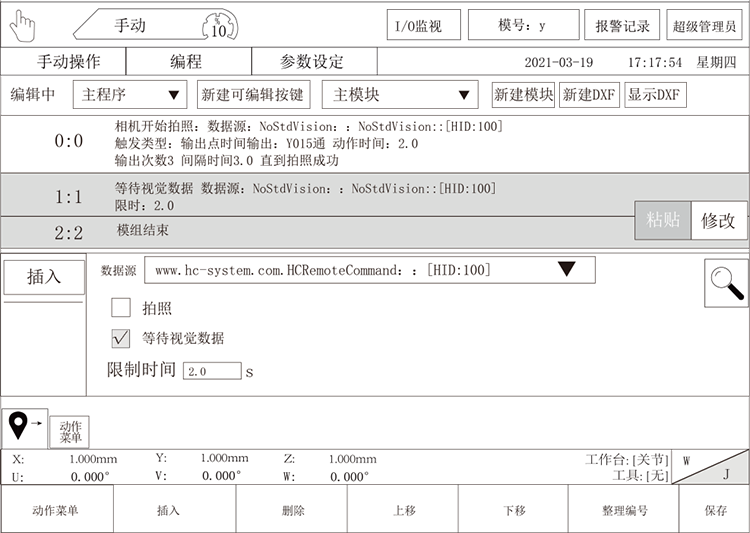Click the location pin arrow icon

pyautogui.click(x=23, y=427)
